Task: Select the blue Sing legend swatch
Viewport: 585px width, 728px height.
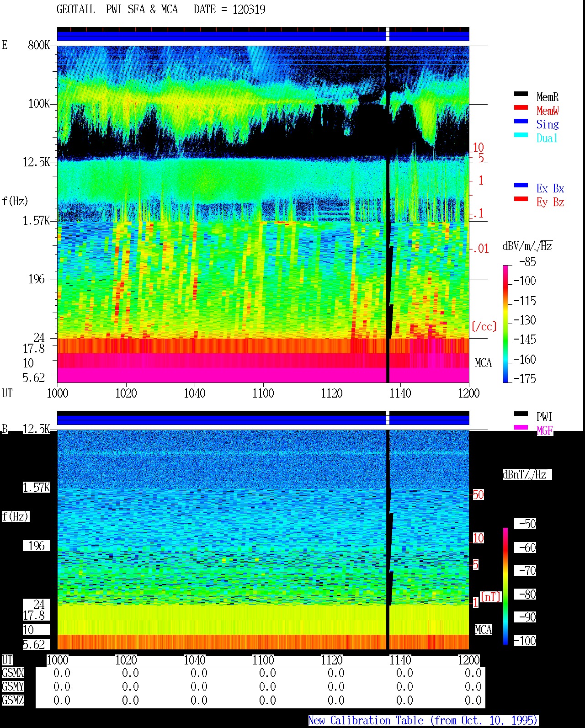Action: click(521, 121)
